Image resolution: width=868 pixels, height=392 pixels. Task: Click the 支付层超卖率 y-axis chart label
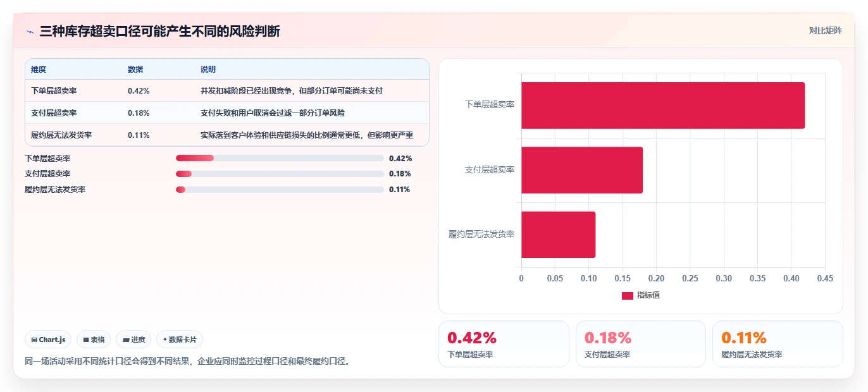[x=490, y=169]
